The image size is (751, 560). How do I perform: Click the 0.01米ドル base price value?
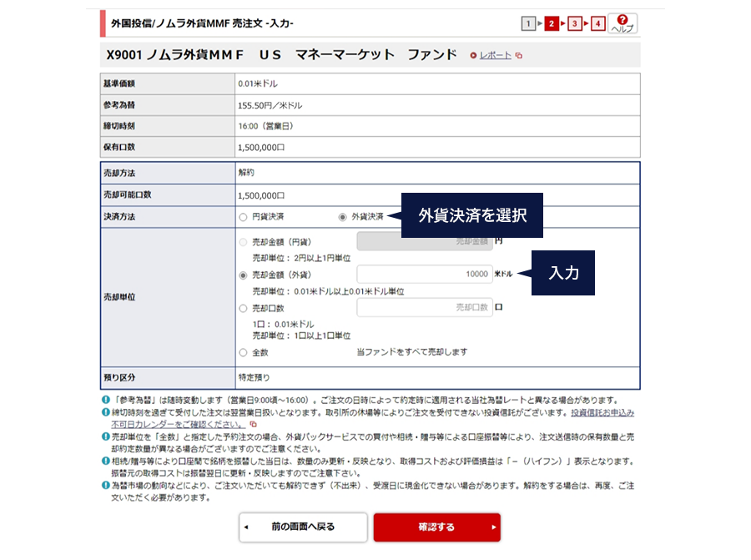(x=258, y=83)
